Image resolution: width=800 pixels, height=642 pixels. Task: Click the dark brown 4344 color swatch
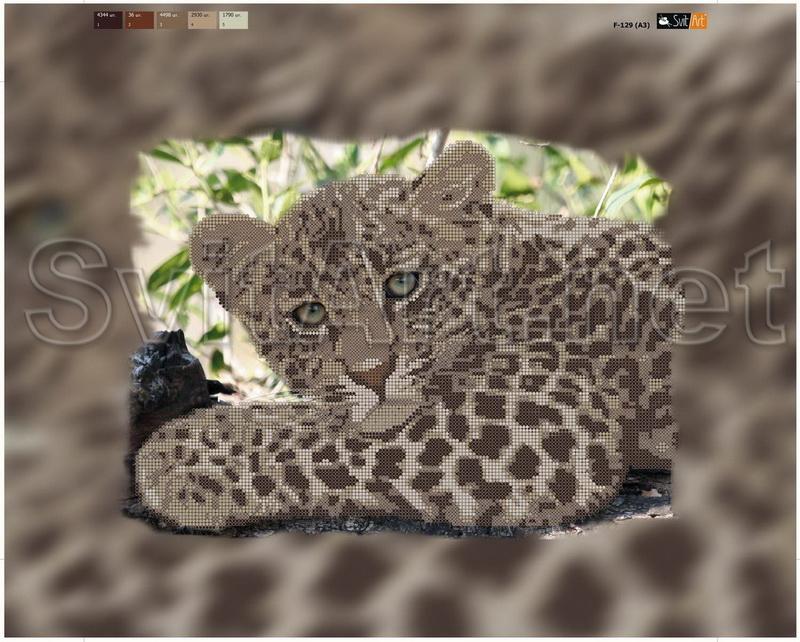tap(109, 20)
